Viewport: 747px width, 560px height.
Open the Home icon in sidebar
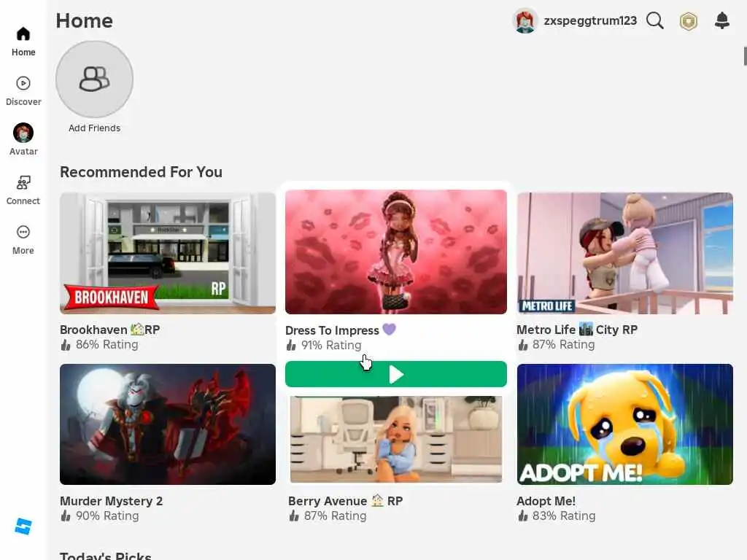[23, 34]
